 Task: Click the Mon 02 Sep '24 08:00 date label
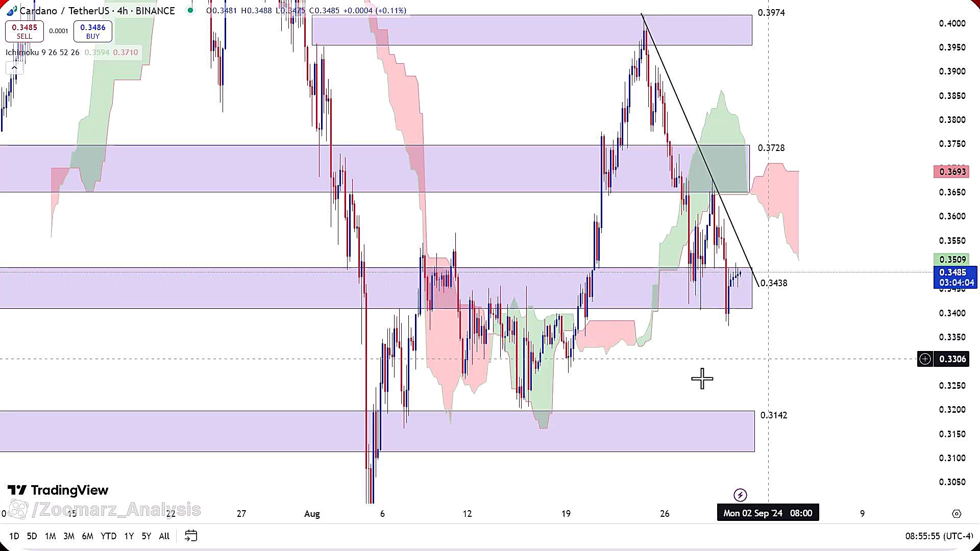click(x=768, y=513)
